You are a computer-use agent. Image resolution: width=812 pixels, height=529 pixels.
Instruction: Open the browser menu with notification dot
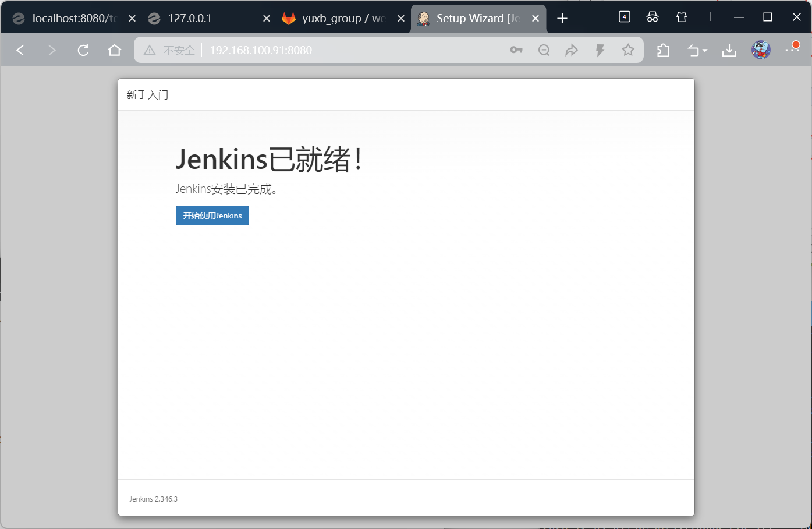792,48
